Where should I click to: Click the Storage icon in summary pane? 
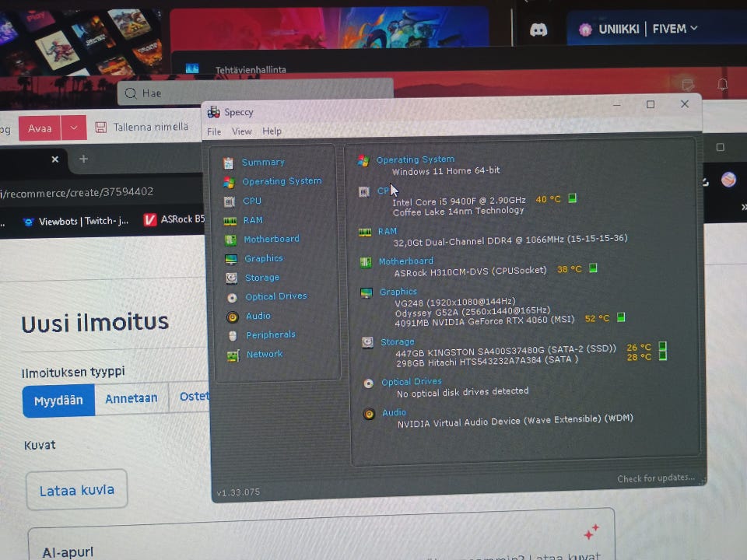[367, 342]
